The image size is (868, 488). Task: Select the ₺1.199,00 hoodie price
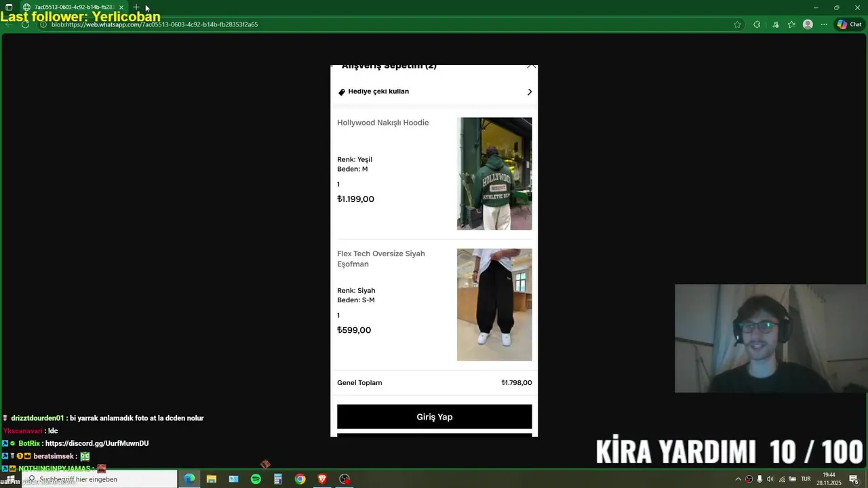coord(355,199)
